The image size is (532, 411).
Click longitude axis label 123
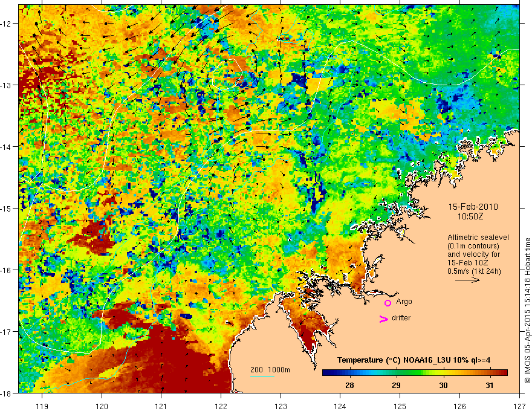click(281, 406)
